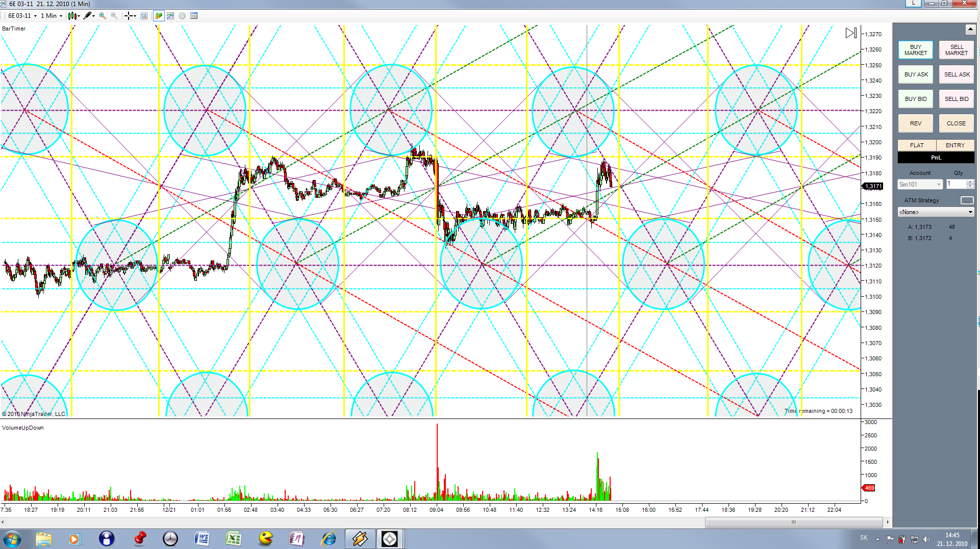This screenshot has width=980, height=549.
Task: Switch to NinjaTrader taskbar button
Action: [390, 539]
